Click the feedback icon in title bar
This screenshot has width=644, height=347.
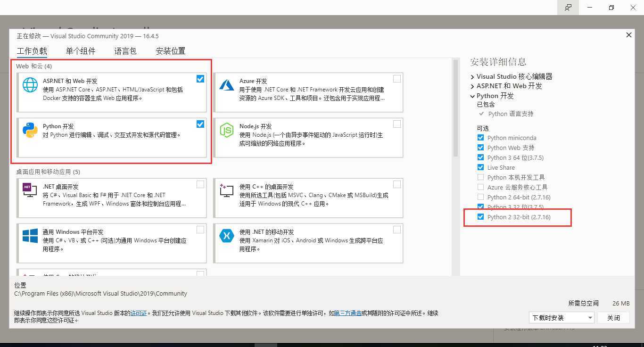tap(568, 8)
